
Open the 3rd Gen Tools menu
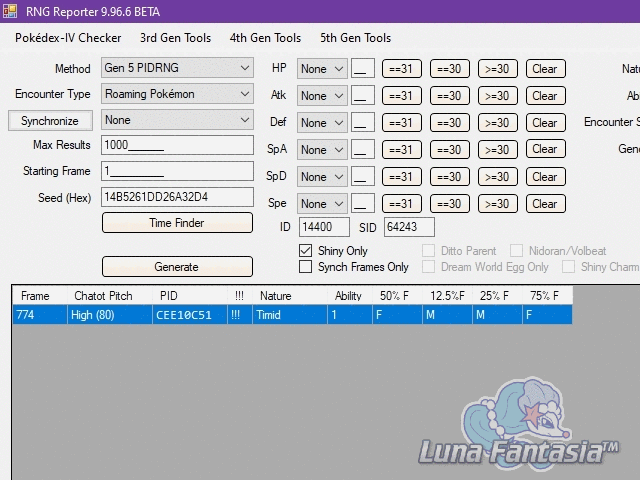coord(176,38)
